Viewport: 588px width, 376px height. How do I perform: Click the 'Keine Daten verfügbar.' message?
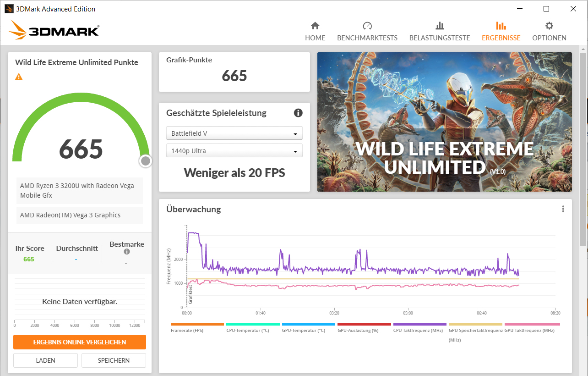pyautogui.click(x=80, y=302)
